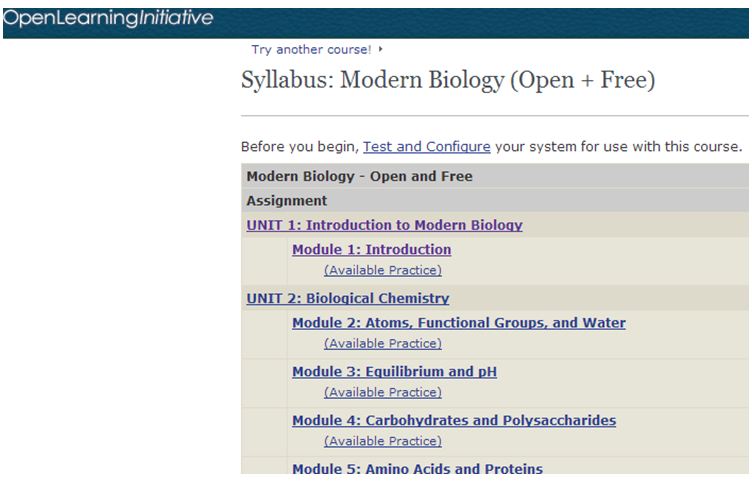Open the Try another course link

point(311,49)
